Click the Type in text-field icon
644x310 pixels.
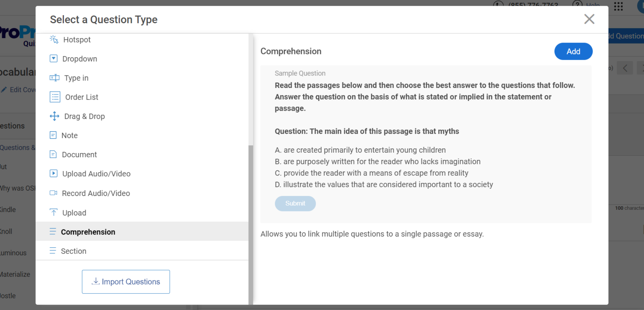54,78
